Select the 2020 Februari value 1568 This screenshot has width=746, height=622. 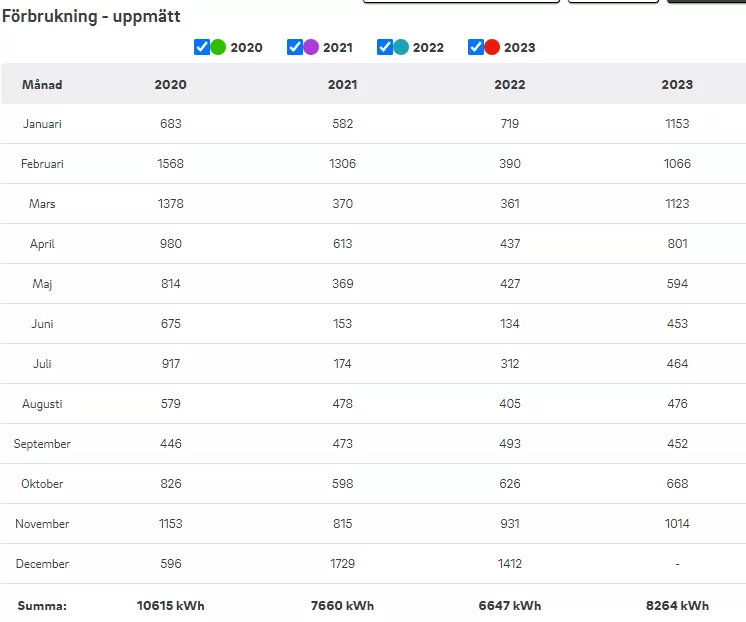(170, 164)
